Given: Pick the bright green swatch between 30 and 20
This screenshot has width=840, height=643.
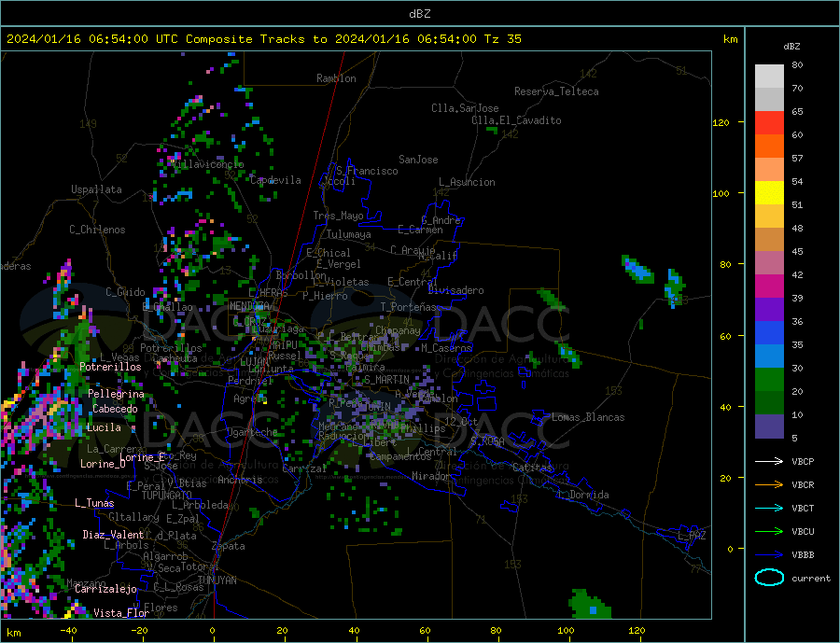Looking at the screenshot, I should [x=769, y=380].
